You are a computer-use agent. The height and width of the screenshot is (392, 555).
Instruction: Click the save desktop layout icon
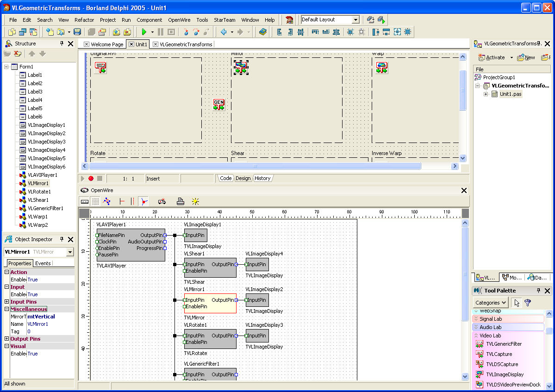[x=370, y=20]
